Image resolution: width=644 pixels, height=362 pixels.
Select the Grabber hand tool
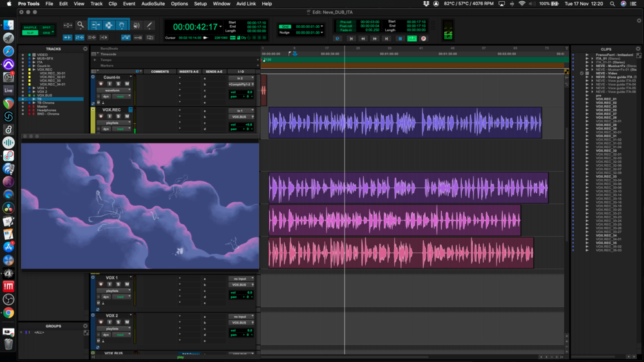122,25
